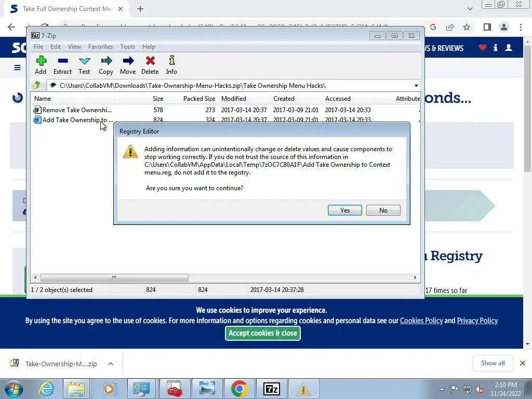The height and width of the screenshot is (399, 532).
Task: Click the right scroll arrow in file list
Action: pyautogui.click(x=415, y=277)
